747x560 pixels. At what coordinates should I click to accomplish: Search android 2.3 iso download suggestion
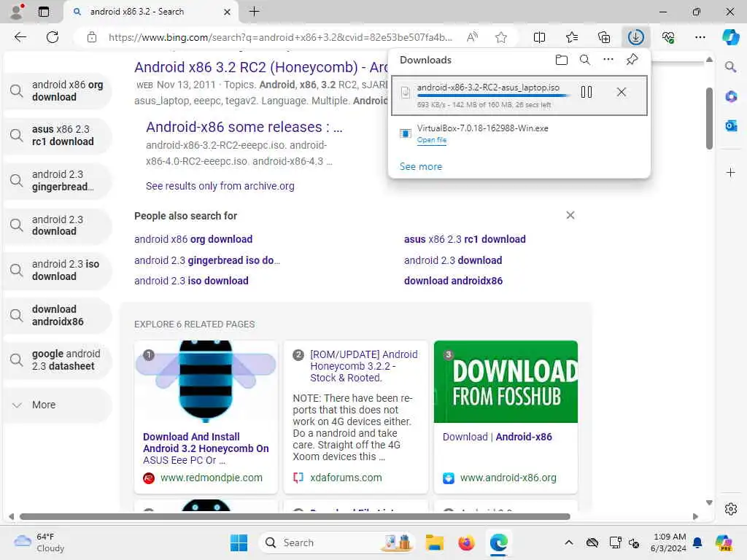tap(191, 281)
